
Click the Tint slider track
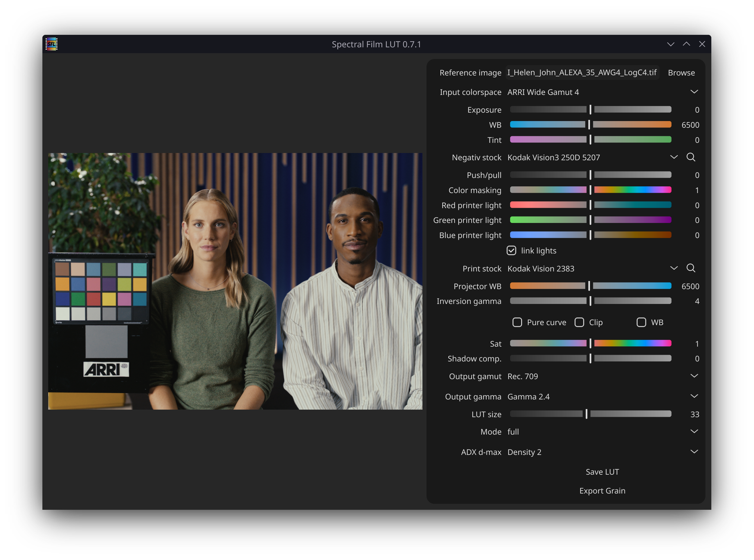click(x=591, y=140)
